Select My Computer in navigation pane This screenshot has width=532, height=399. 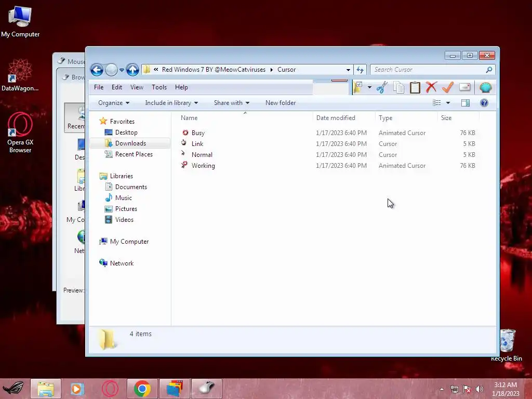pos(129,242)
